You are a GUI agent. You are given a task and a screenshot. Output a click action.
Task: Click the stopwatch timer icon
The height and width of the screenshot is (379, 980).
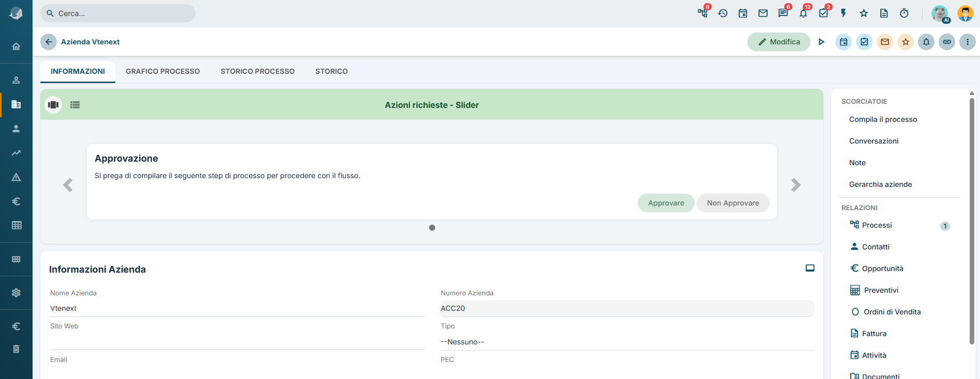[x=904, y=13]
